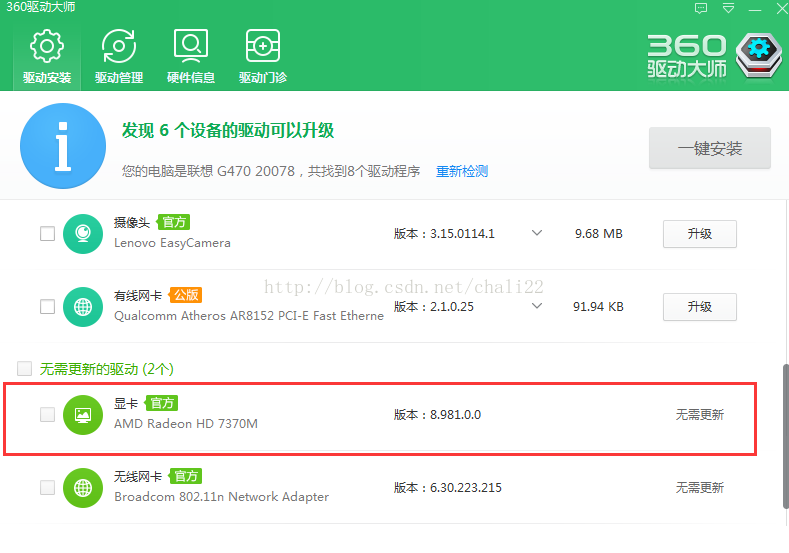Click the 91.94 KB size text

click(x=598, y=307)
